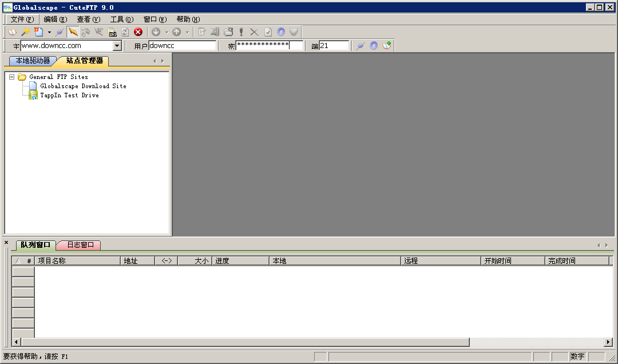
Task: Open Site Manager book icon in toolbar
Action: [x=12, y=32]
